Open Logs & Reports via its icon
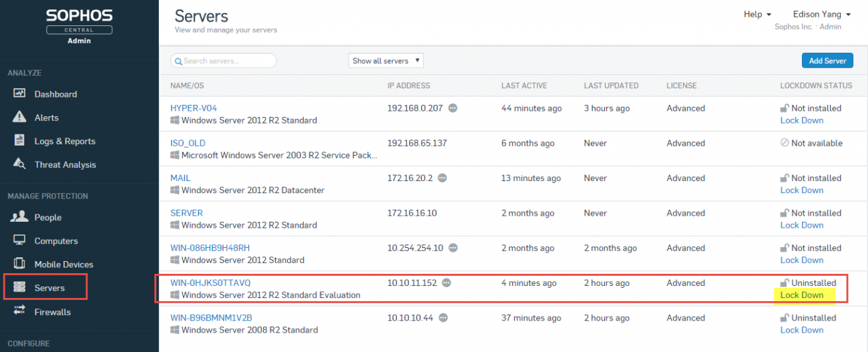 coord(20,141)
